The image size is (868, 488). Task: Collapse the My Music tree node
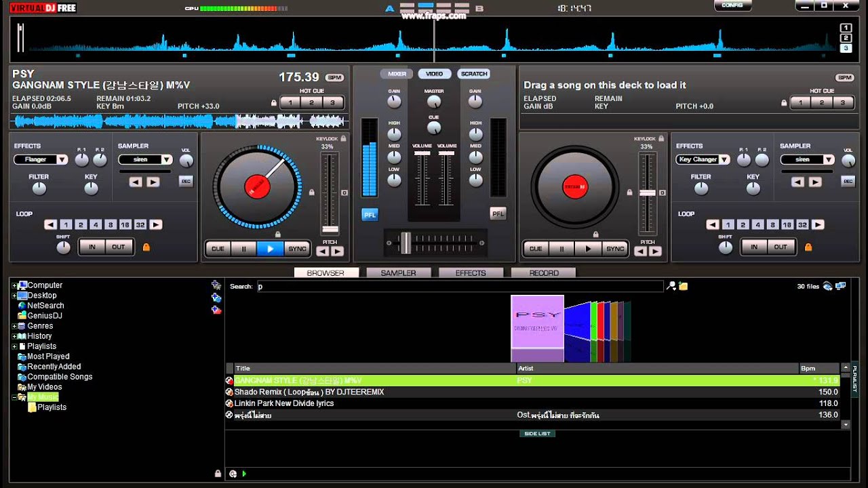[x=14, y=398]
